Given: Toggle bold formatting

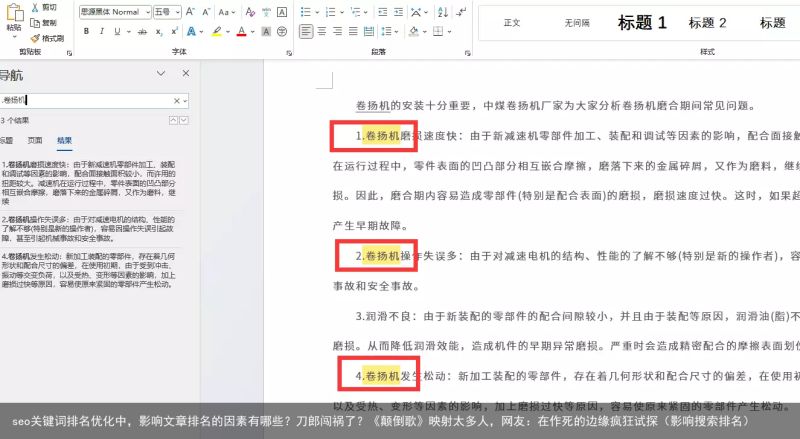Looking at the screenshot, I should [x=86, y=31].
